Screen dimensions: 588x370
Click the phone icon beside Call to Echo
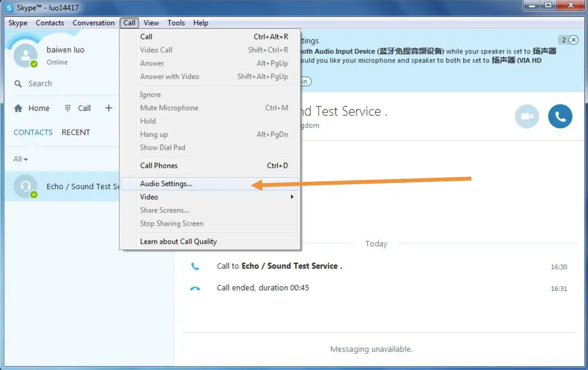tap(195, 267)
